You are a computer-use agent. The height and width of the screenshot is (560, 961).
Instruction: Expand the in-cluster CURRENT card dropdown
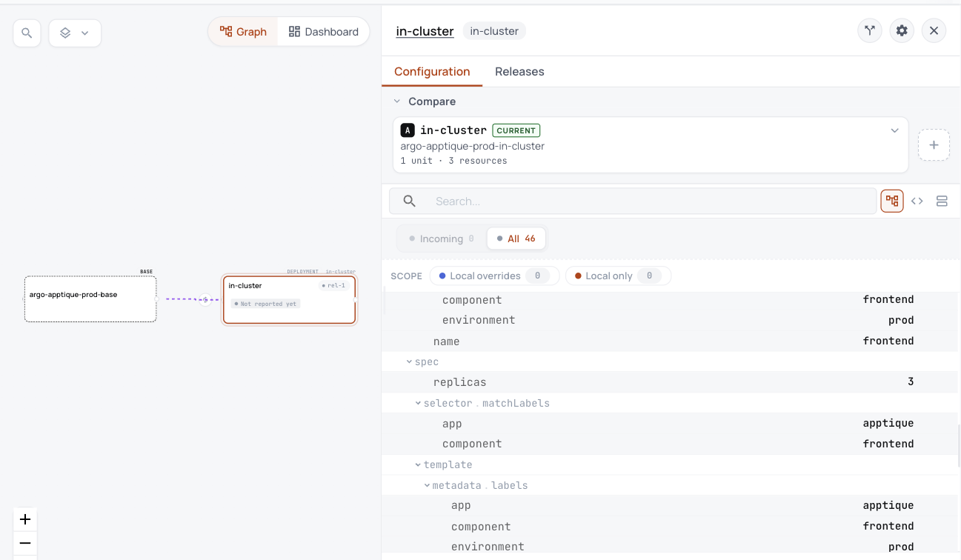pyautogui.click(x=894, y=130)
